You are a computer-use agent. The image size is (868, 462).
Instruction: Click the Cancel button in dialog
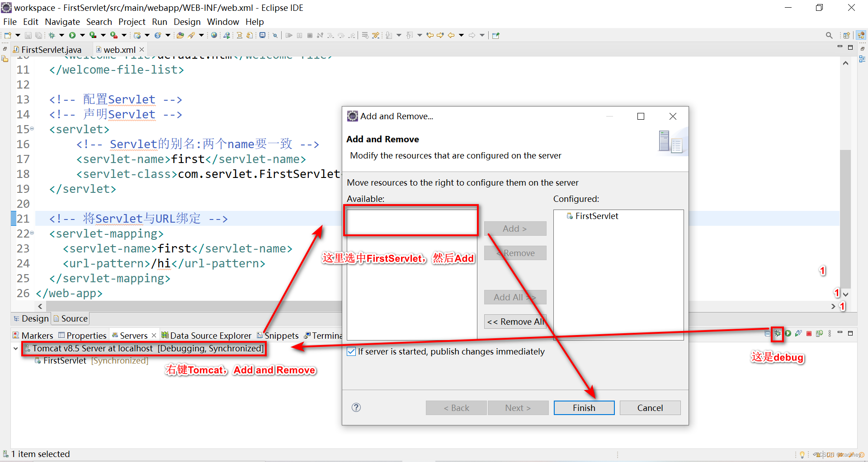[650, 408]
